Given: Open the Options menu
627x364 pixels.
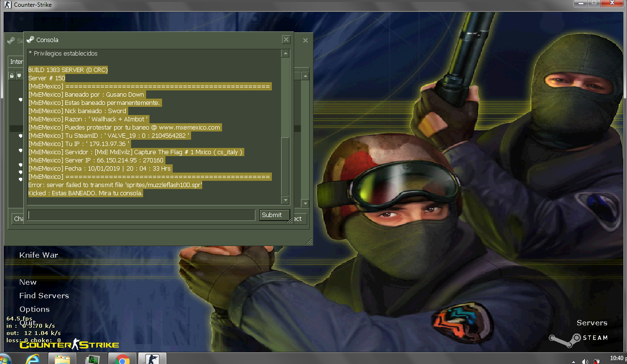Looking at the screenshot, I should coord(34,309).
